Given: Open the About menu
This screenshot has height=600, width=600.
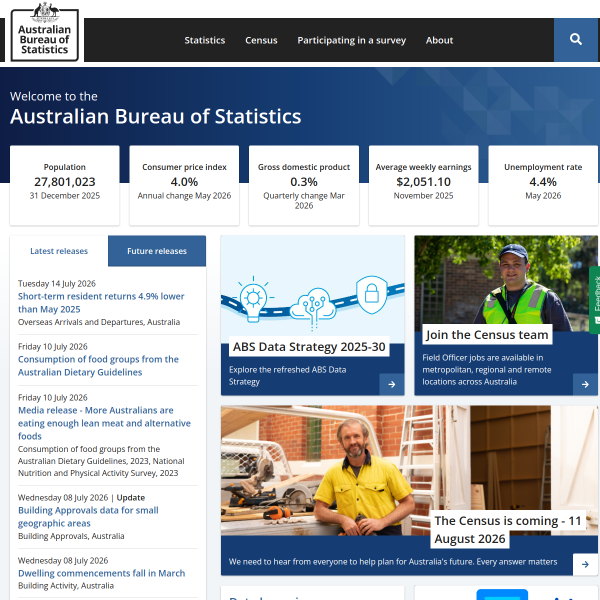Looking at the screenshot, I should pos(439,40).
